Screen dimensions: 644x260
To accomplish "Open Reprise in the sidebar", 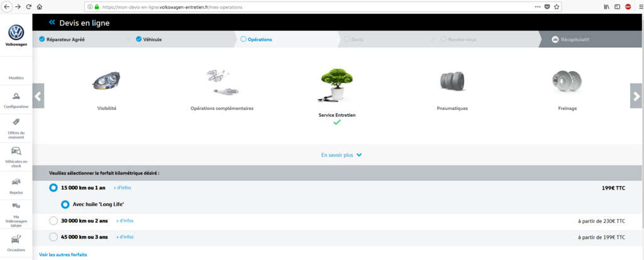I will [16, 187].
